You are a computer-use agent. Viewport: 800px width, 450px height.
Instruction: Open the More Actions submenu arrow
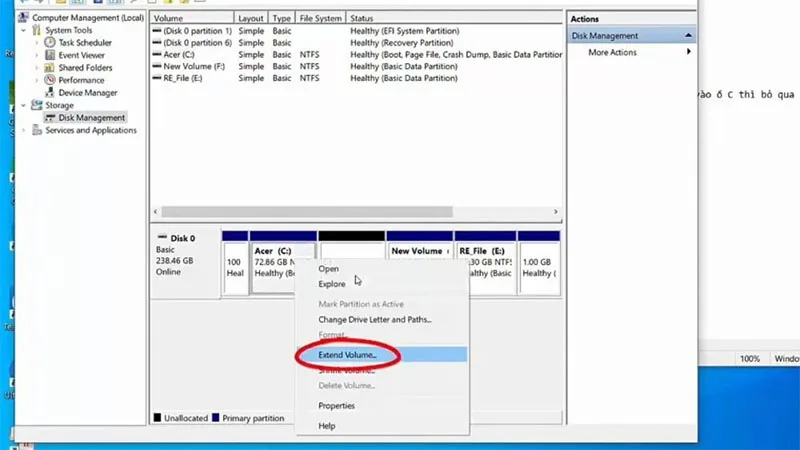(689, 52)
